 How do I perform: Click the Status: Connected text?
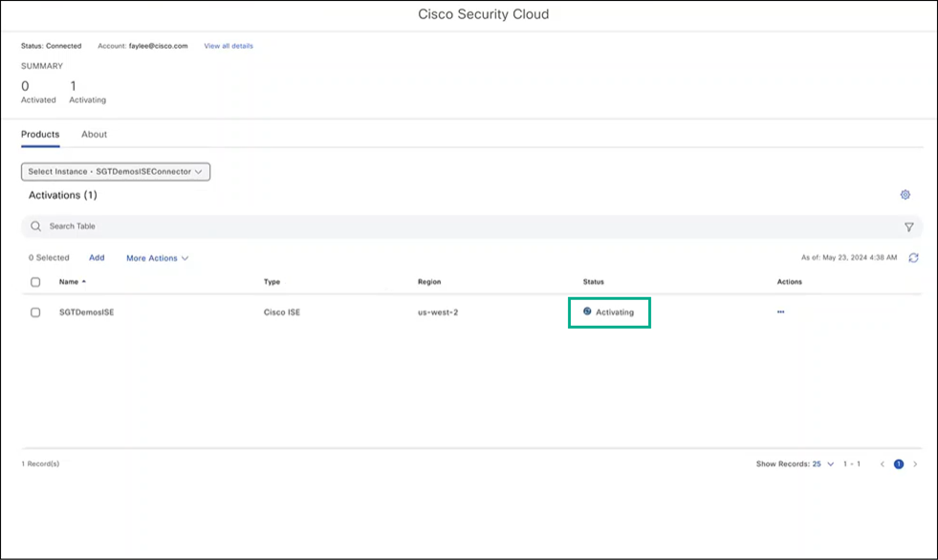pyautogui.click(x=51, y=46)
